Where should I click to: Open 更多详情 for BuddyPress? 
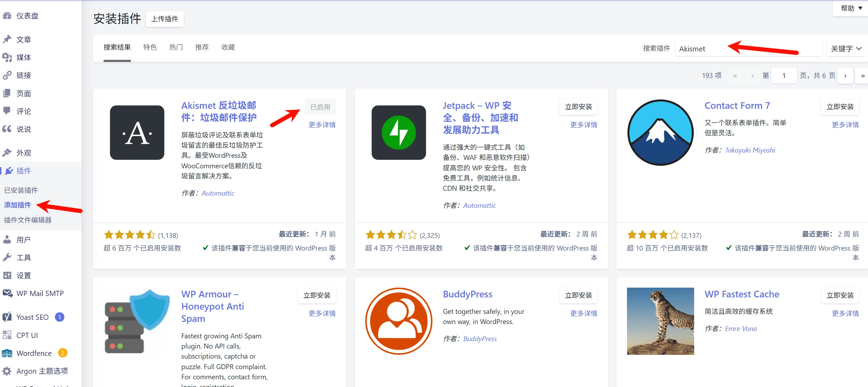[584, 314]
